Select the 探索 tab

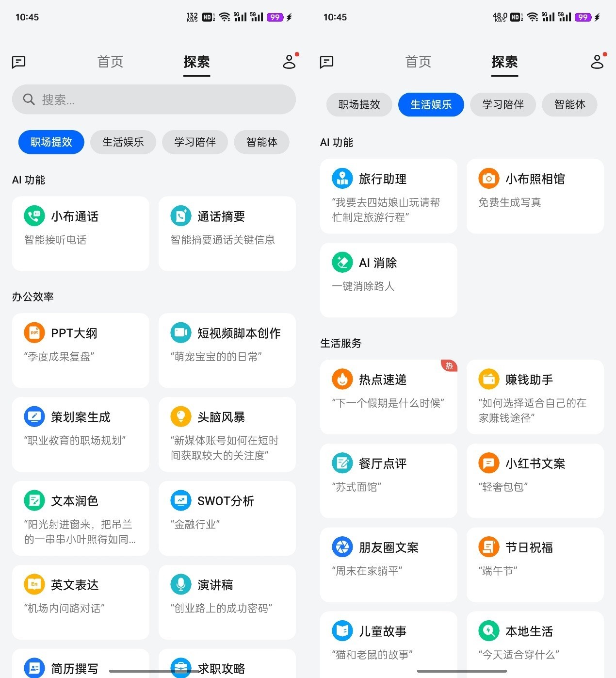tap(196, 62)
